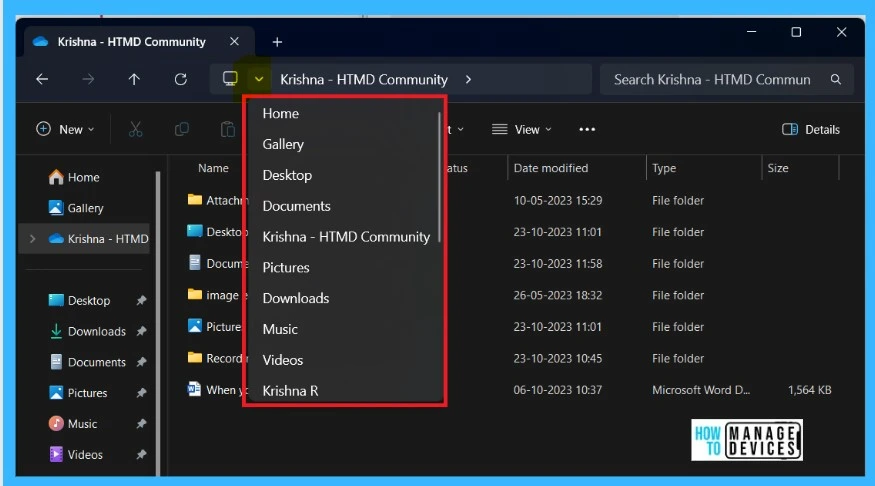Click the pin icon next to Pictures
The height and width of the screenshot is (486, 875).
[141, 393]
